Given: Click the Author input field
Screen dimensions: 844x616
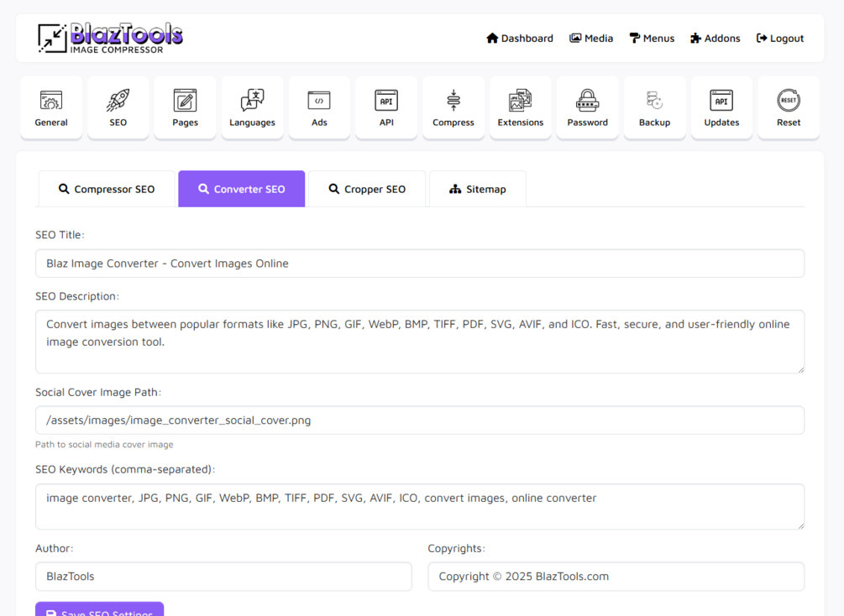Looking at the screenshot, I should 223,577.
